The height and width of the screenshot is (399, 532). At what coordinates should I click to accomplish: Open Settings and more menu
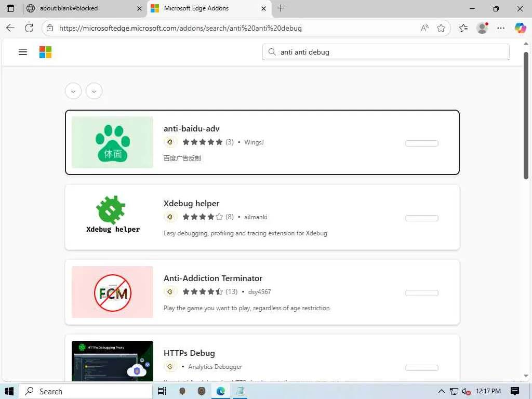point(501,28)
